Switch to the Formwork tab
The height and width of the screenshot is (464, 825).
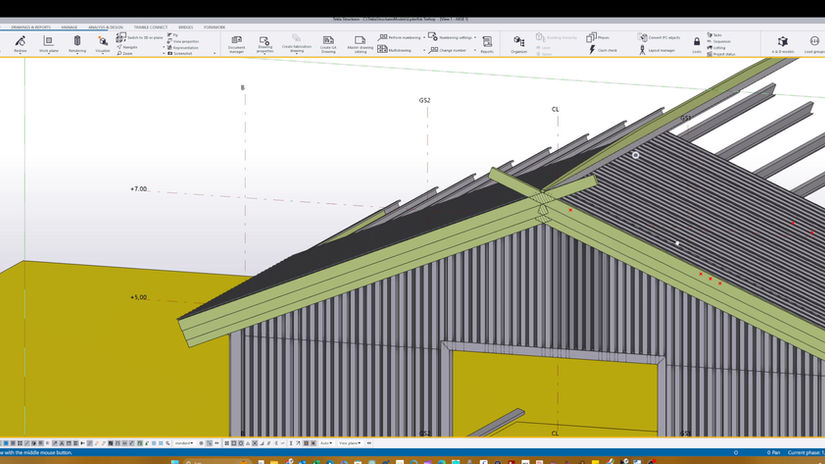point(214,27)
